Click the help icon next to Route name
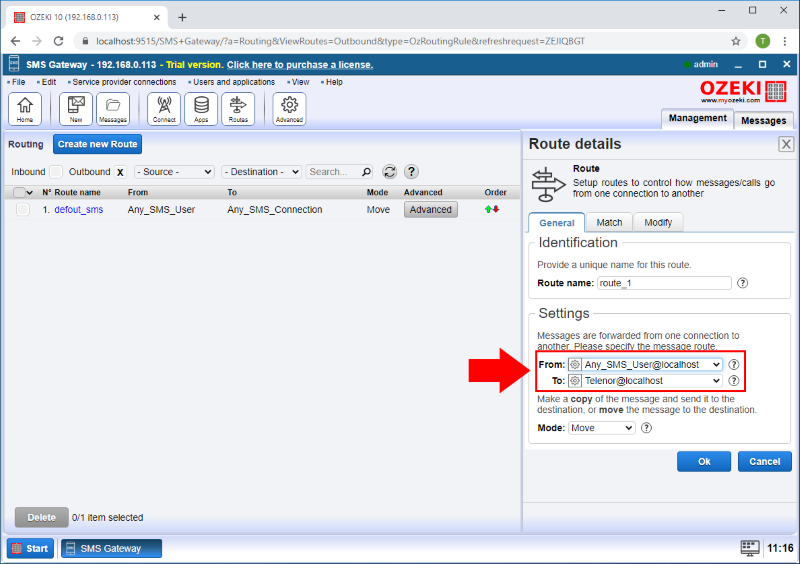Screen dimensions: 800x564 [x=742, y=283]
